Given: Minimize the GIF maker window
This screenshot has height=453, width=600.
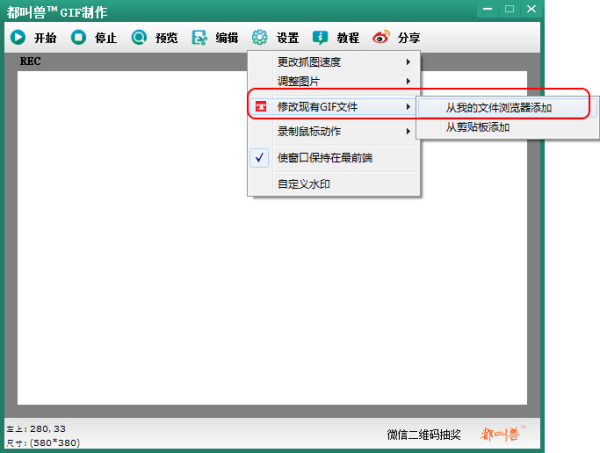Looking at the screenshot, I should (x=488, y=9).
